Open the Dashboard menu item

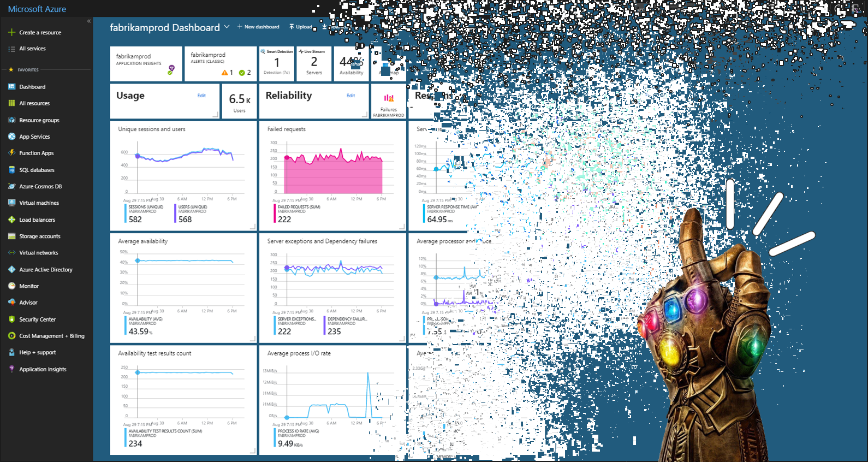click(32, 87)
